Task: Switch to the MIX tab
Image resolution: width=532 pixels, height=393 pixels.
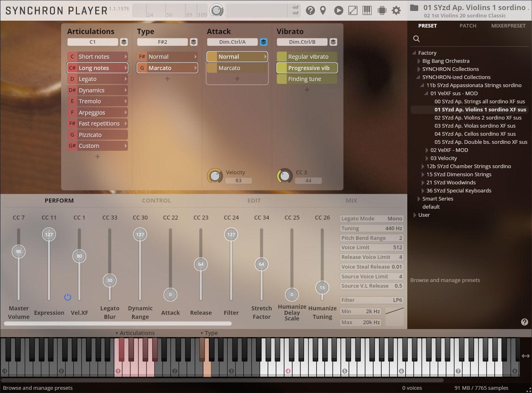Action: point(351,201)
